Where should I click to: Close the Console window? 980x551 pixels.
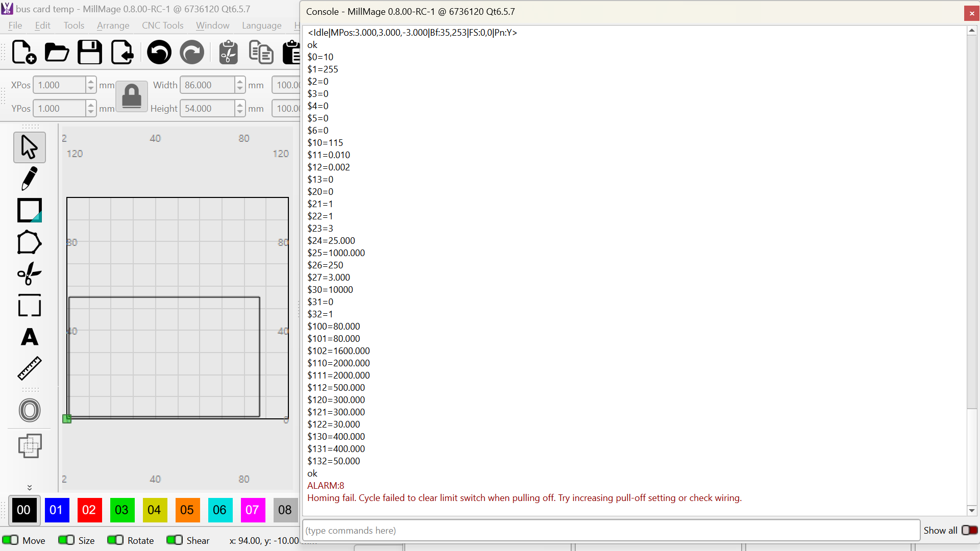click(971, 13)
